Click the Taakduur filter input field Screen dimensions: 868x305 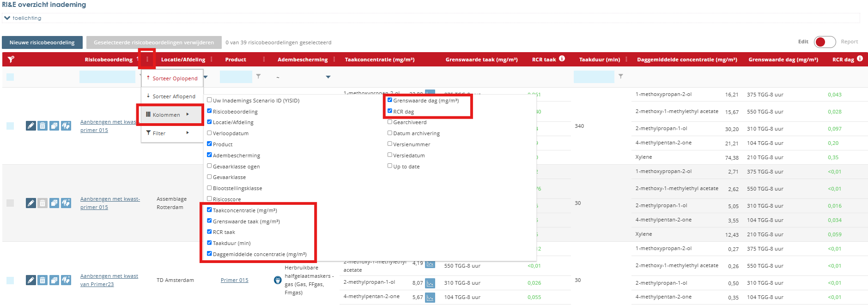[594, 77]
